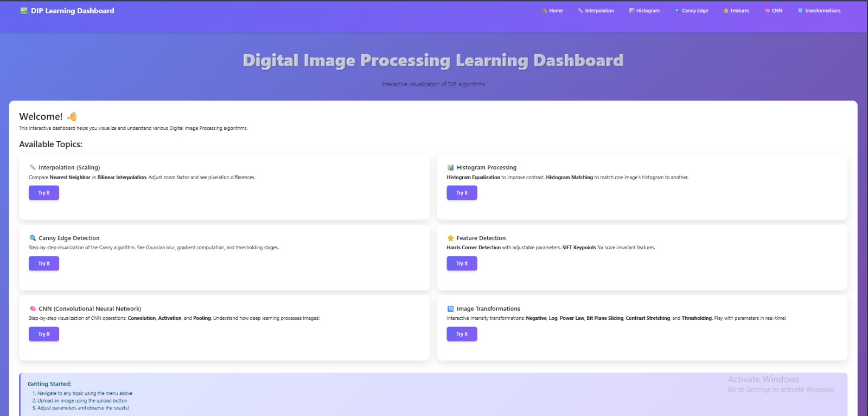Click the brain icon beside CNN heading
868x416 pixels.
coord(33,309)
